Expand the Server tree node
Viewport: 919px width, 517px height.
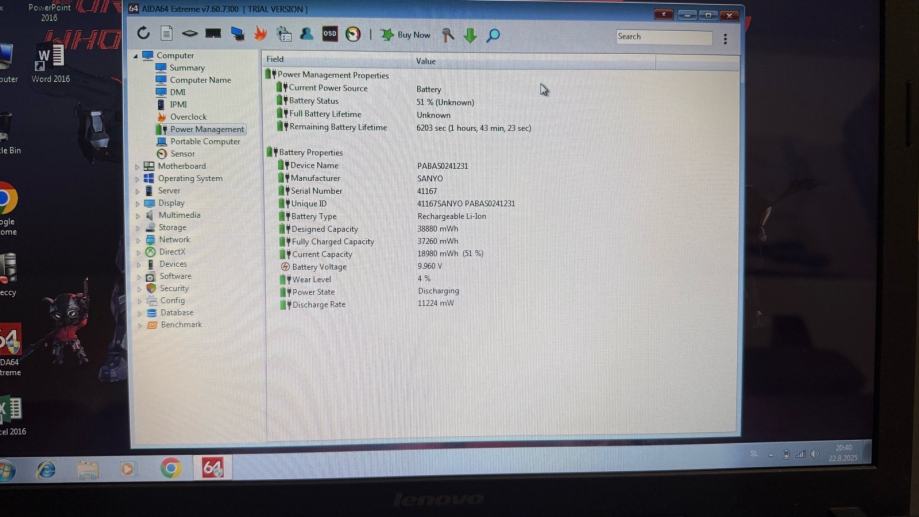[138, 191]
